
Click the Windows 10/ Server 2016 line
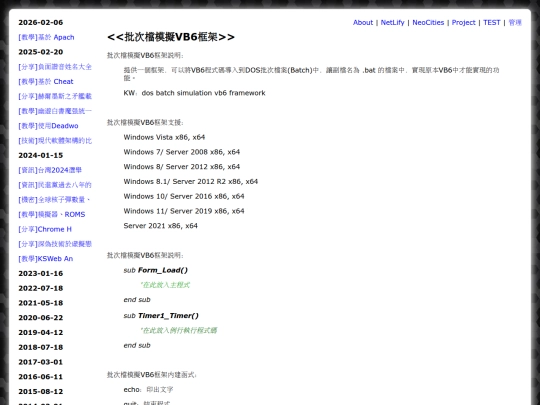(184, 197)
